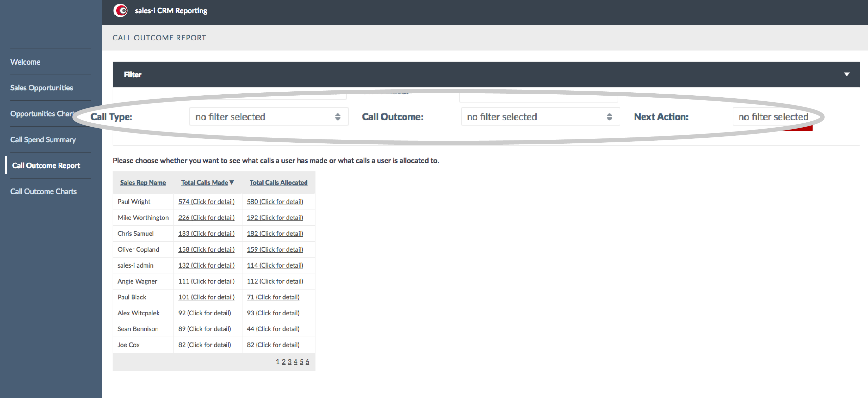
Task: Go to page 6 of results
Action: click(307, 362)
